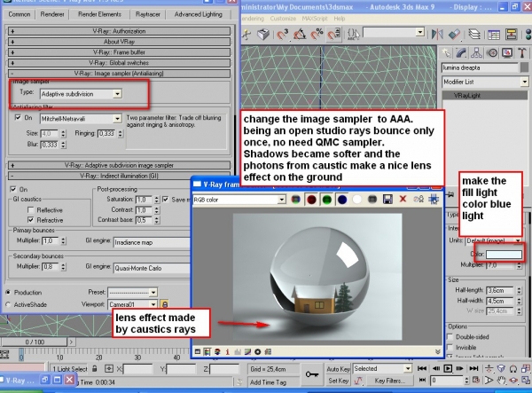Toggle the selection lock padlock icon

click(95, 368)
